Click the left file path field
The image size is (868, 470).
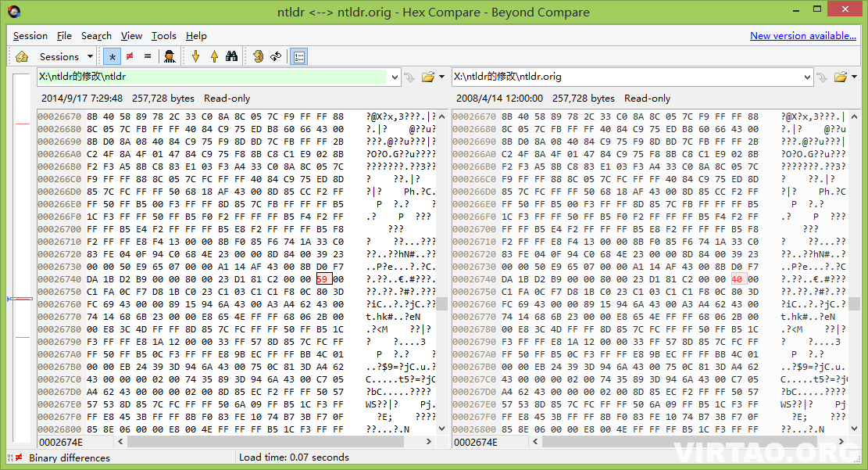pyautogui.click(x=212, y=77)
